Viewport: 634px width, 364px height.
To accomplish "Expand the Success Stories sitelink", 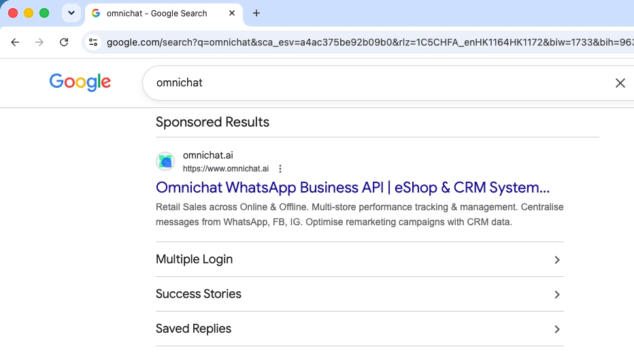I will (x=360, y=294).
